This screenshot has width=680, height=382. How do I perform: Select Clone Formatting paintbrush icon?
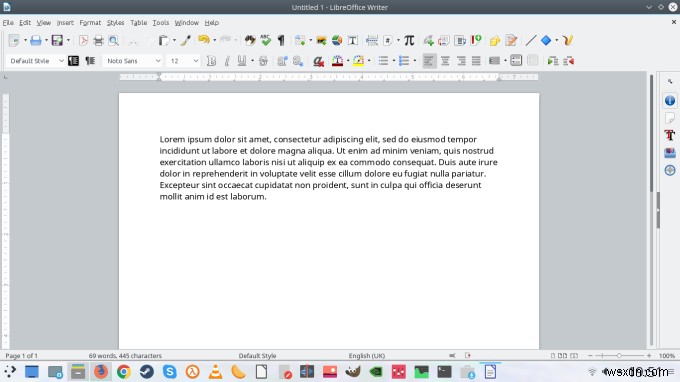(x=186, y=40)
